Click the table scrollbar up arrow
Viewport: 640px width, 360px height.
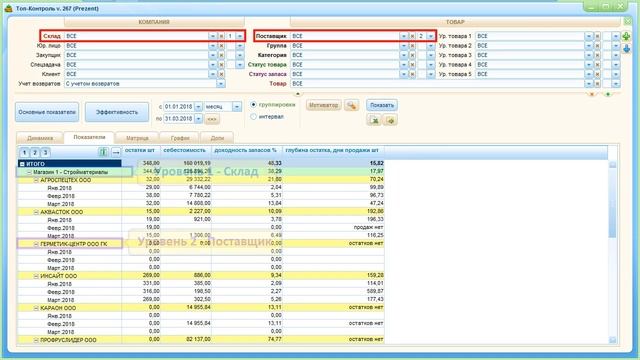613,164
